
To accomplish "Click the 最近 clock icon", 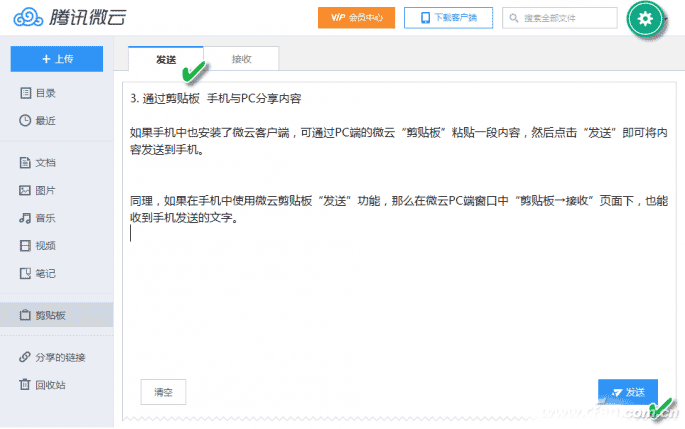I will pos(25,120).
